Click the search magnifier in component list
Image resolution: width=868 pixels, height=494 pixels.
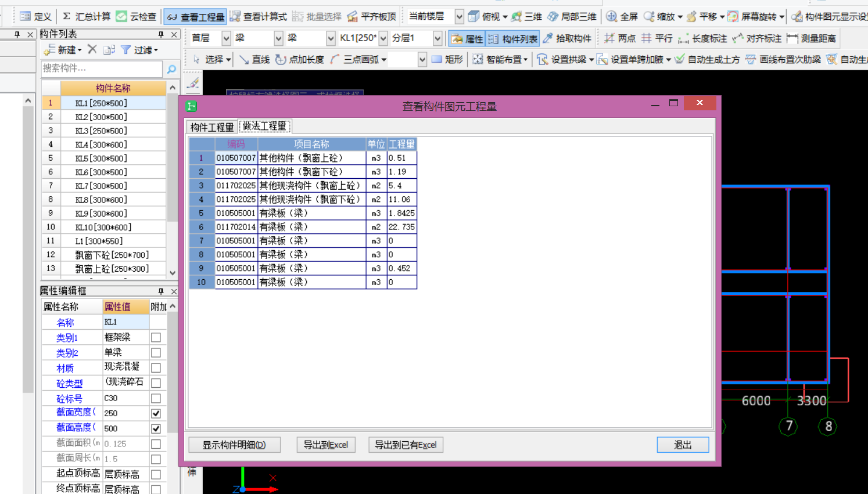(171, 69)
